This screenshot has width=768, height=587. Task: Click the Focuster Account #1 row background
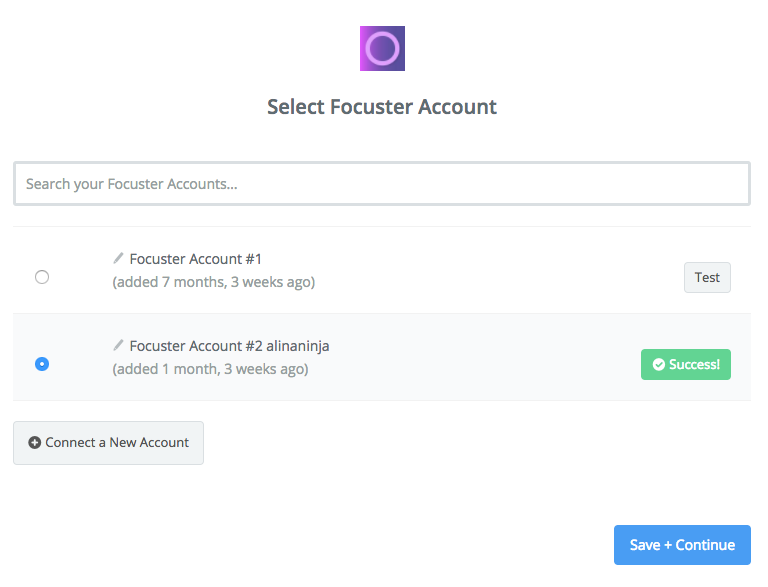pyautogui.click(x=382, y=270)
